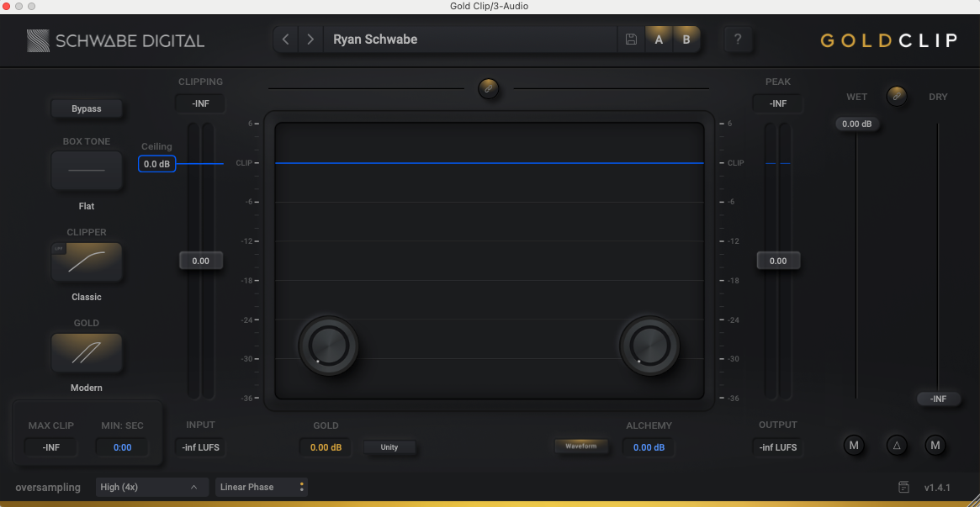This screenshot has width=980, height=507.
Task: Mute the wet signal with left M button
Action: click(x=854, y=445)
